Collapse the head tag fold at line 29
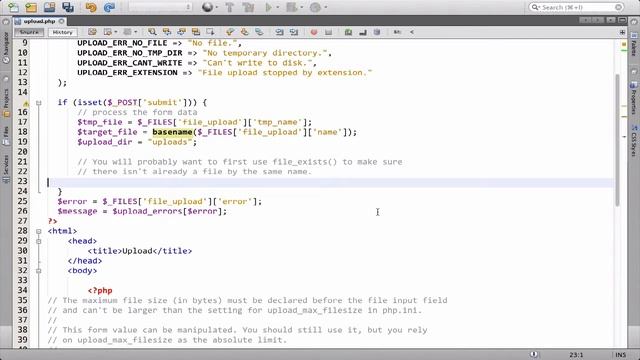The image size is (640, 360). [39, 241]
